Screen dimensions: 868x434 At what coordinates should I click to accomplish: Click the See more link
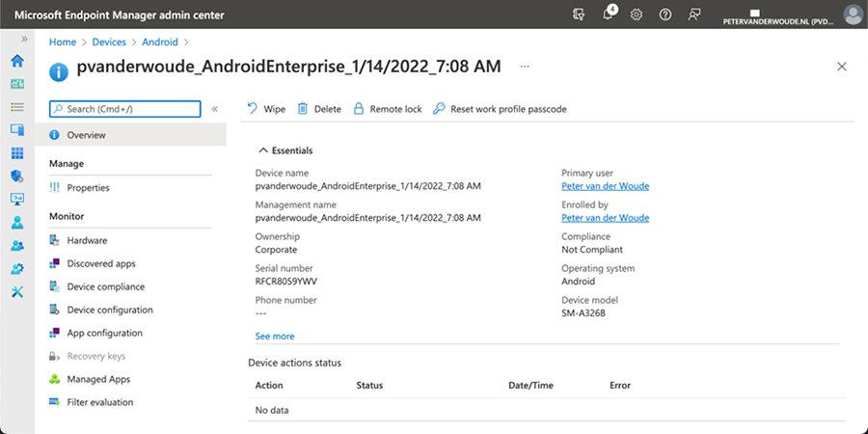coord(275,337)
